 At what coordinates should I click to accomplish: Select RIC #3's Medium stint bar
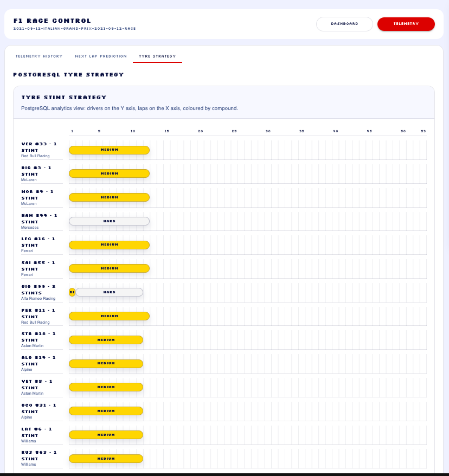coord(110,173)
